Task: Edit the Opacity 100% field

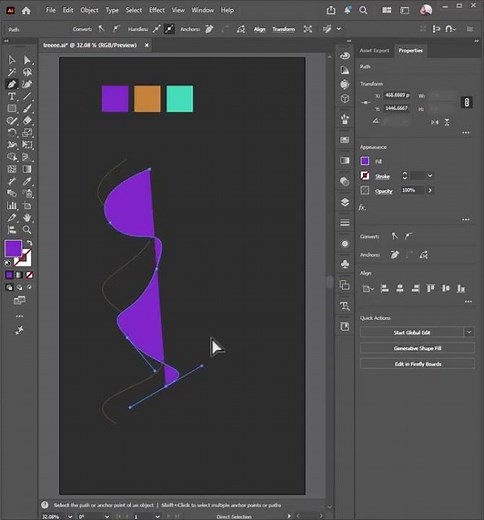Action: [412, 190]
